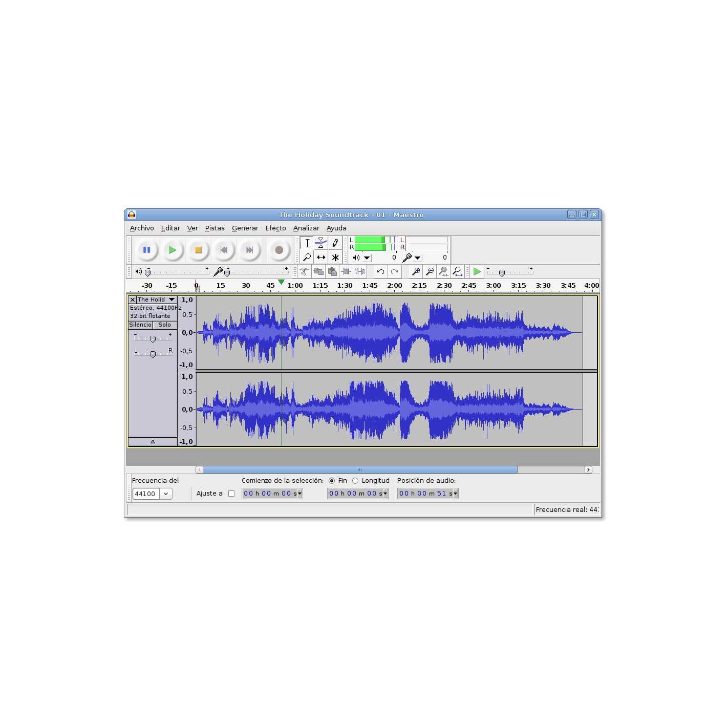Image resolution: width=728 pixels, height=728 pixels.
Task: Skip to end of track
Action: click(x=249, y=250)
